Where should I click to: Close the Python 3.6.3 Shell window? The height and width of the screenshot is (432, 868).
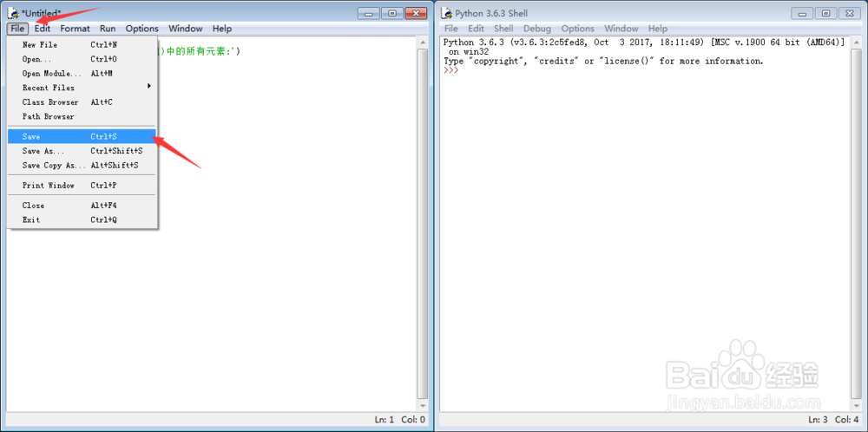(851, 13)
